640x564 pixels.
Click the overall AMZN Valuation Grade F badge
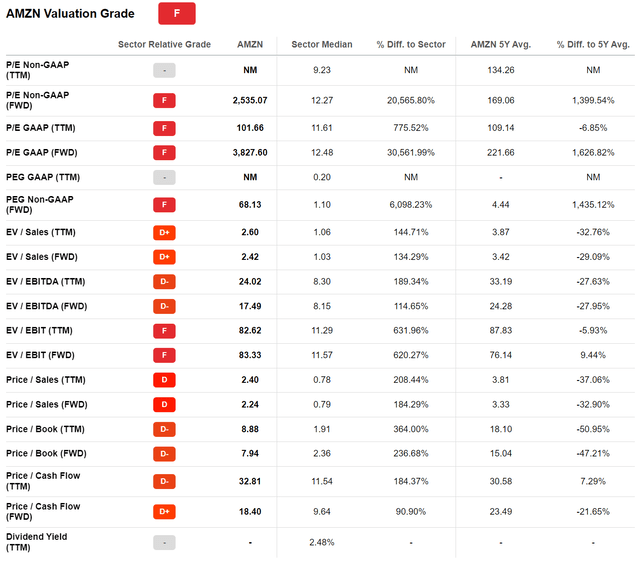[177, 13]
